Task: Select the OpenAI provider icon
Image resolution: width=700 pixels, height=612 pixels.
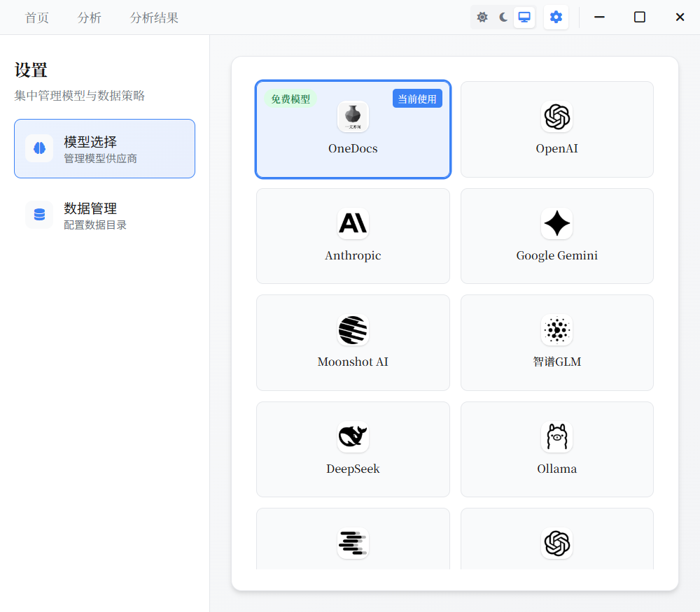Action: [x=556, y=117]
